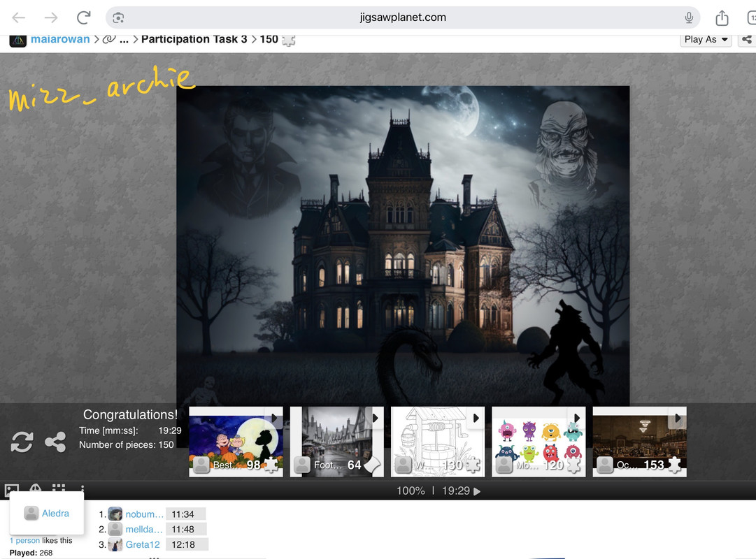Click the mellda... player avatar
Viewport: 756px width, 559px height.
(115, 529)
